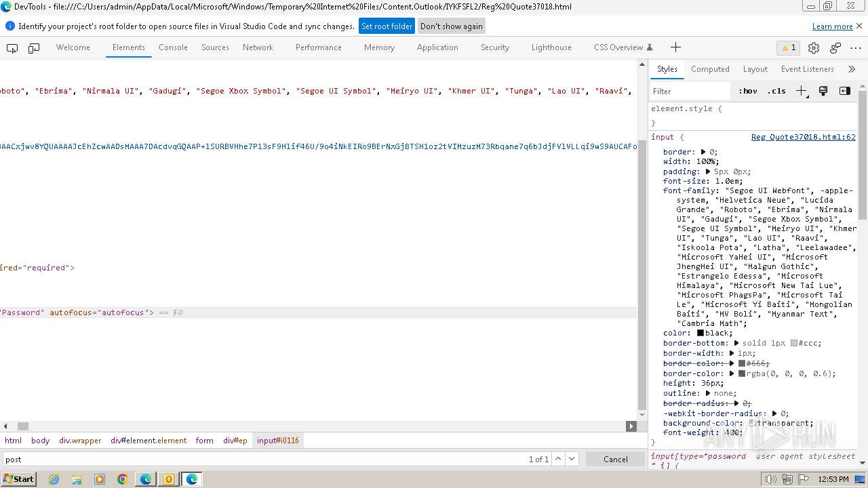
Task: Switch to Computed pane tab
Action: click(x=710, y=69)
